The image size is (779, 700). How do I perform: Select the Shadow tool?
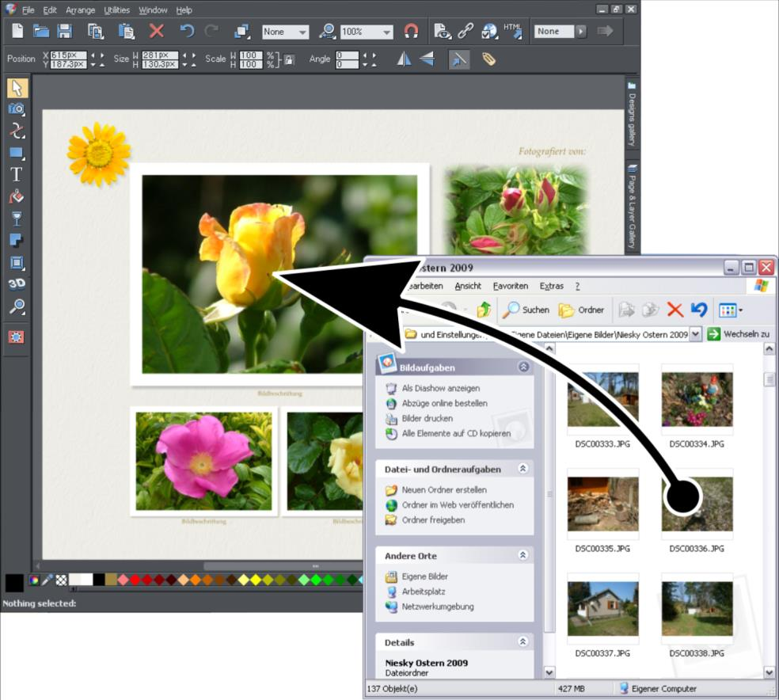(x=17, y=241)
